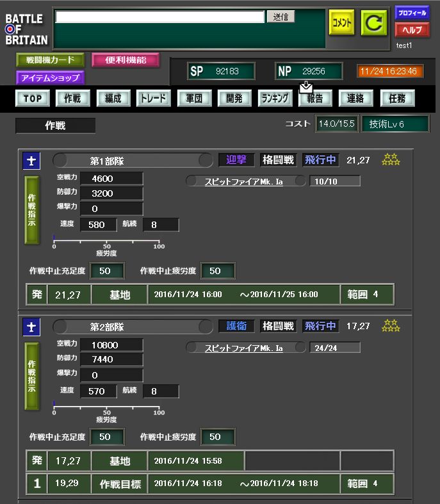The image size is (440, 504).
Task: Click 作戦中止疲労度 value of 第1部隊
Action: pyautogui.click(x=218, y=271)
